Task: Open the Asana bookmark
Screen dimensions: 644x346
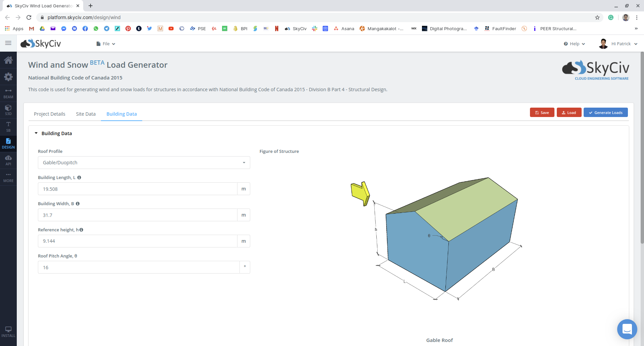Action: 344,28
